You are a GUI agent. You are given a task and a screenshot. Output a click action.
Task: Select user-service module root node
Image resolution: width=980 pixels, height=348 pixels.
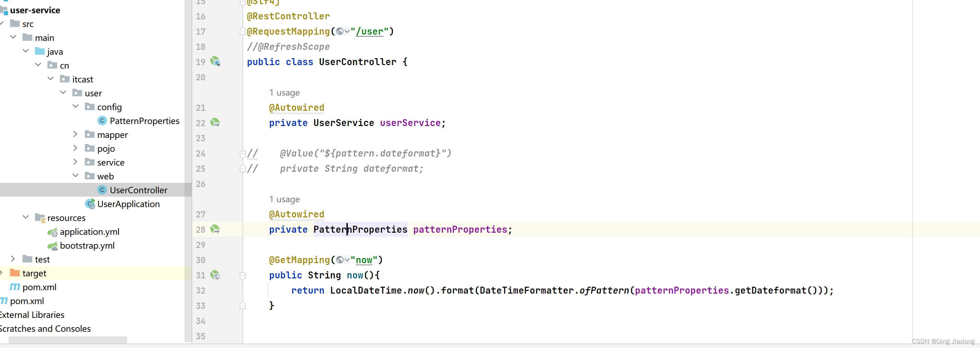[35, 10]
